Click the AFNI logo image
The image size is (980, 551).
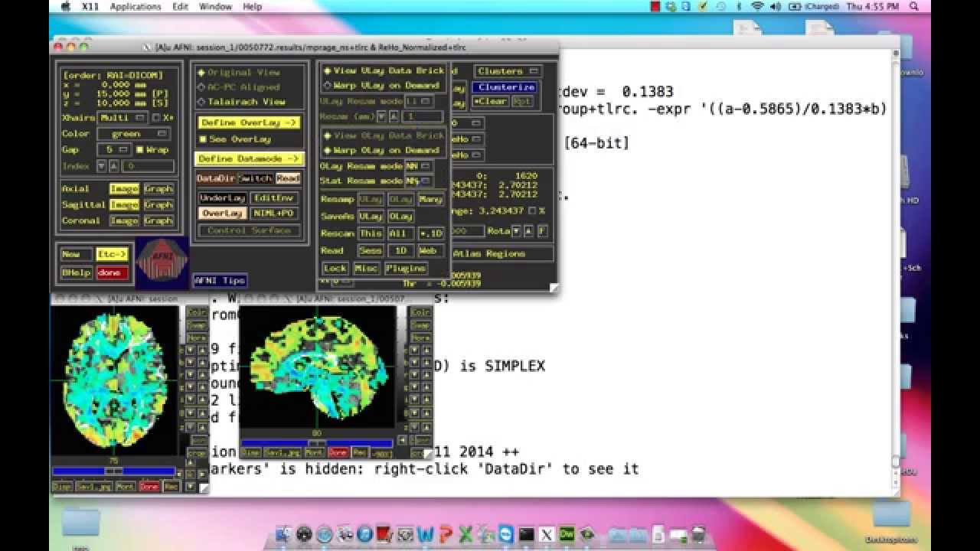tap(162, 263)
